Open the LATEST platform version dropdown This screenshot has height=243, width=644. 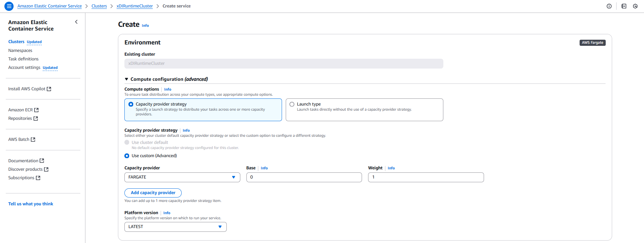[x=175, y=227]
